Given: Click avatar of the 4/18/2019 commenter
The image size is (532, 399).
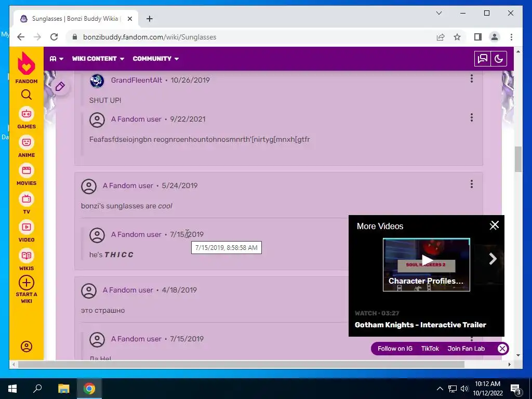Looking at the screenshot, I should click(x=89, y=291).
